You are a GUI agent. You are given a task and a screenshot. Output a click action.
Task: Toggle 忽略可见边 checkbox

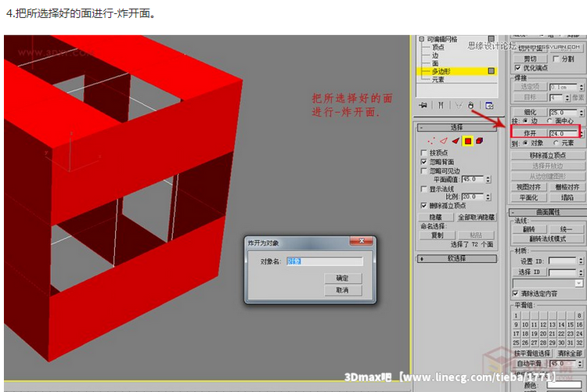point(423,171)
